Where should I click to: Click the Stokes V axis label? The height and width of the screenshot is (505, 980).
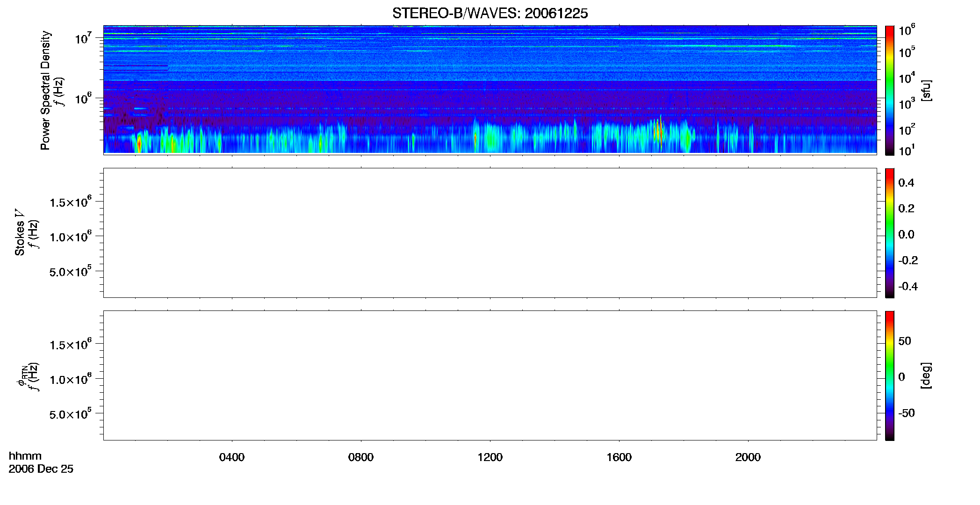pos(20,232)
